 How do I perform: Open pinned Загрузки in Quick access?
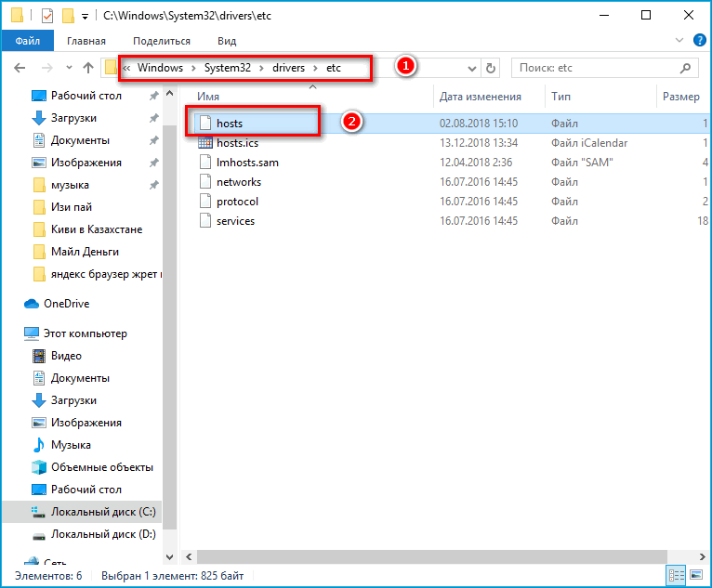(73, 118)
